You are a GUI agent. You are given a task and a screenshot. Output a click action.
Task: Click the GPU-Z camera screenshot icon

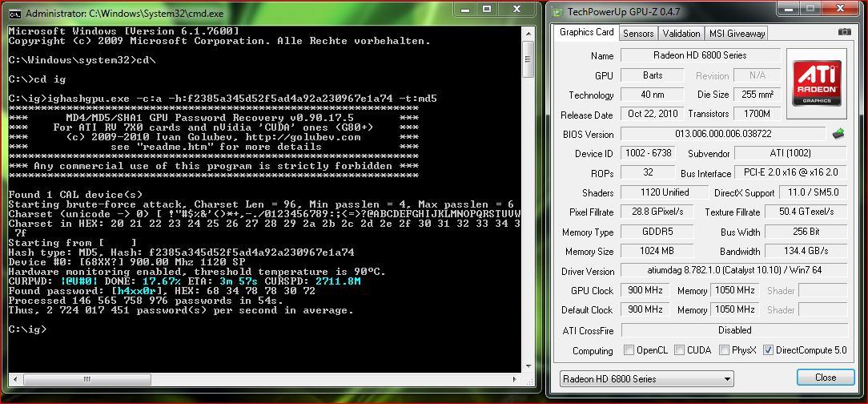[844, 32]
